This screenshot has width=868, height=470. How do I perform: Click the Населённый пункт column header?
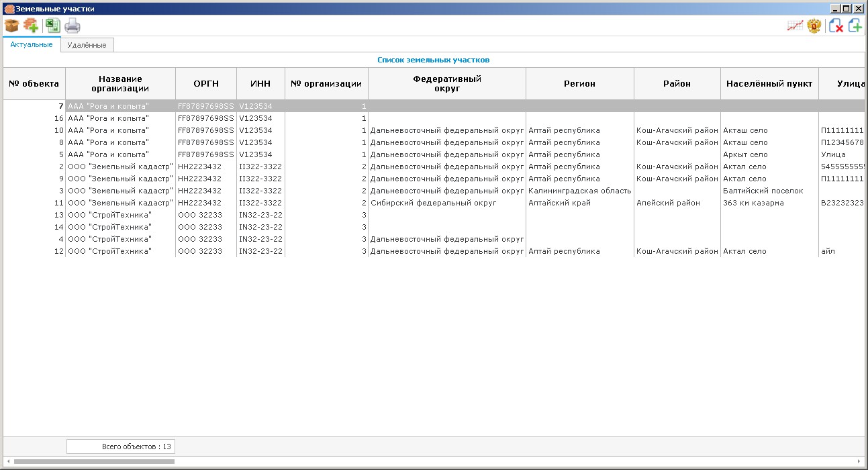(x=769, y=84)
